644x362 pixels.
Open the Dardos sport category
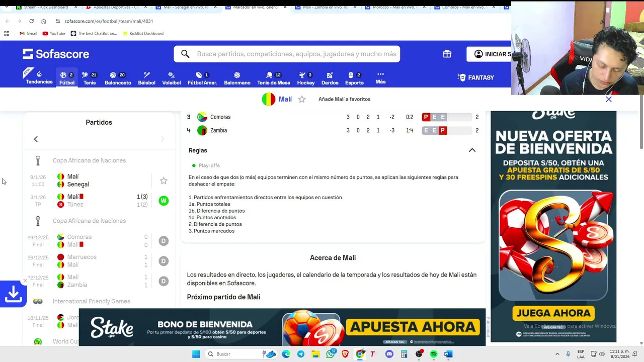pyautogui.click(x=330, y=77)
